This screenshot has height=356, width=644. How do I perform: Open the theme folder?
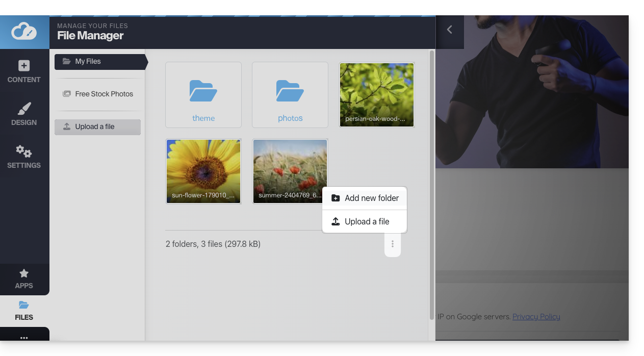(203, 95)
